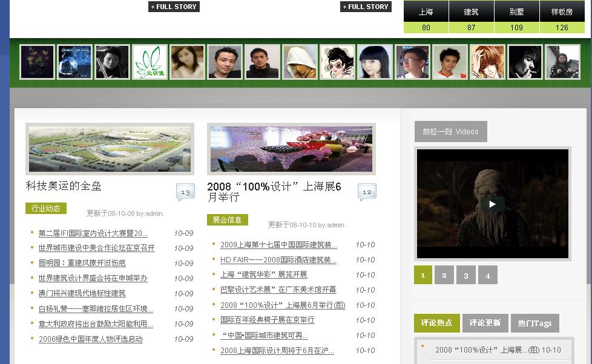Switch to video number 2
This screenshot has width=592, height=364.
pos(444,275)
